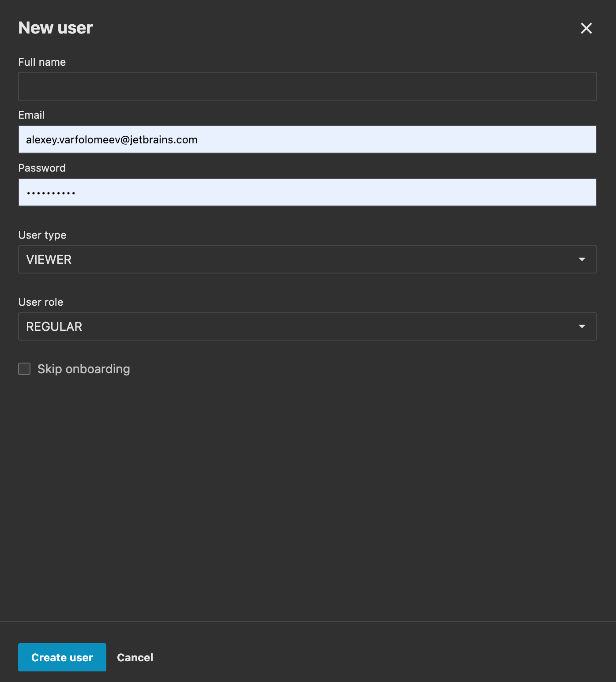The height and width of the screenshot is (682, 616).
Task: Click the User type dropdown arrow
Action: [x=582, y=259]
